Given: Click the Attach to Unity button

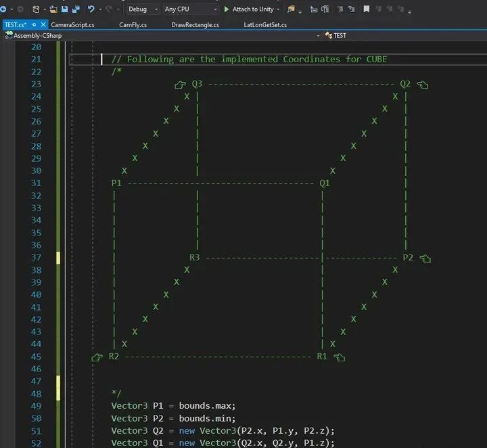Looking at the screenshot, I should 253,9.
